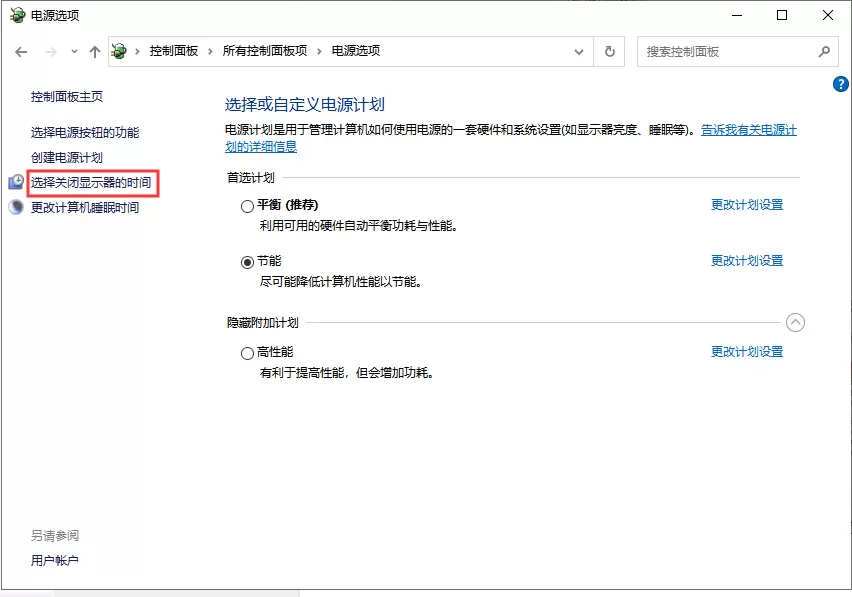Click the refresh button in the address bar
Viewport: 852px width, 597px height.
610,51
